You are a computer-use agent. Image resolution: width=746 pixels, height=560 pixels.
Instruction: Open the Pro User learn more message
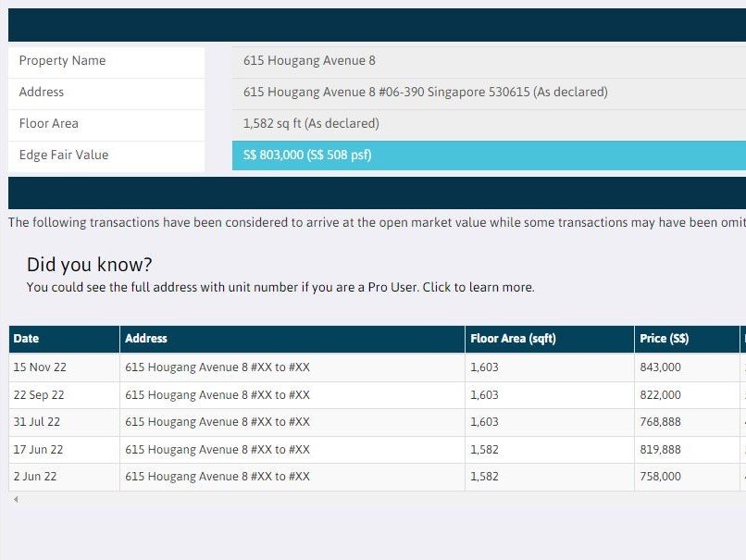coord(280,288)
